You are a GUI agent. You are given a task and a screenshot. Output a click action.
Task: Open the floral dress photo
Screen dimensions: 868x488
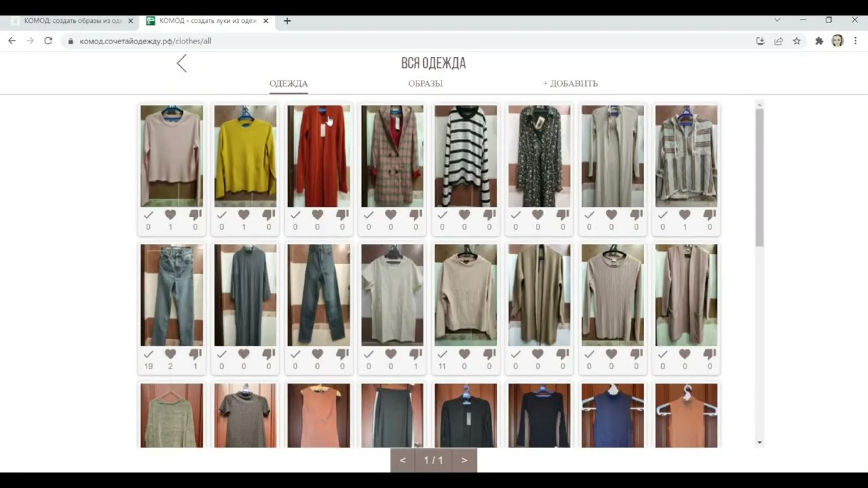point(539,156)
